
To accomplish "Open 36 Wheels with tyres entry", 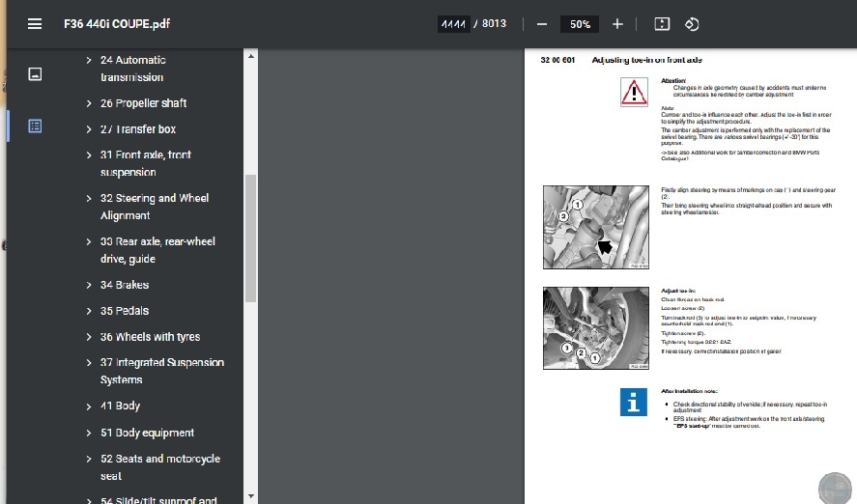I will 150,337.
